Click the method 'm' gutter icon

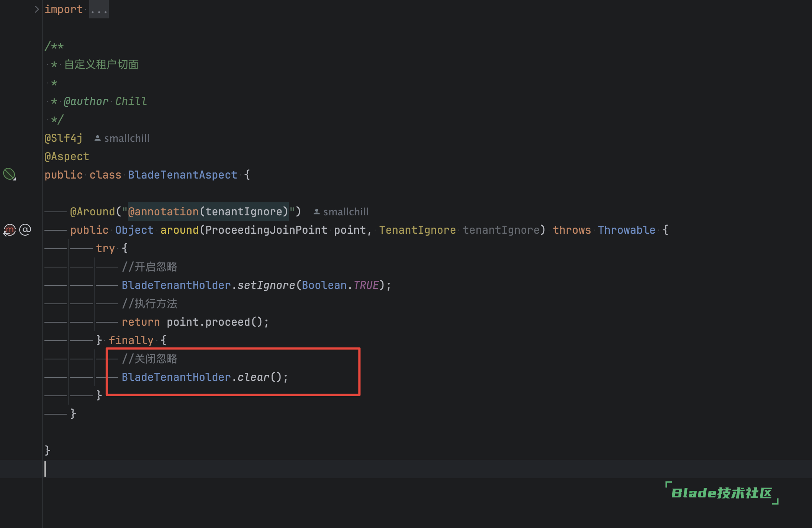10,230
